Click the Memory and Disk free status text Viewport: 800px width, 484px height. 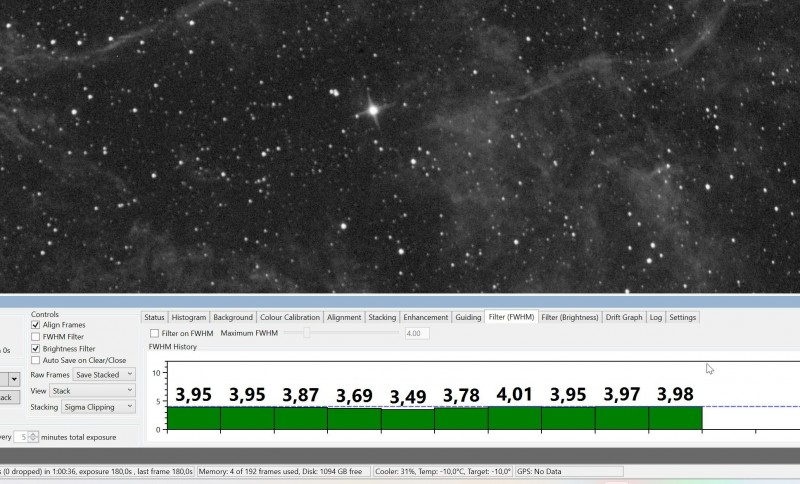pos(281,471)
